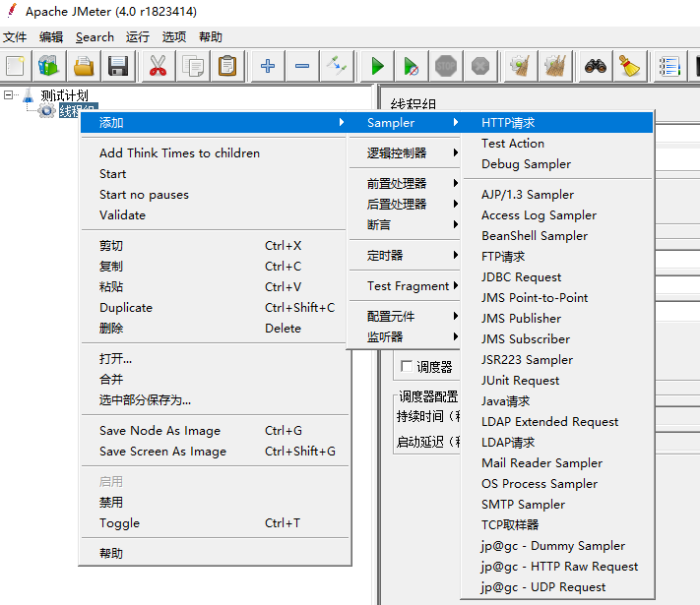Pick jp@gc - UDP Request
This screenshot has width=700, height=605.
(x=557, y=586)
